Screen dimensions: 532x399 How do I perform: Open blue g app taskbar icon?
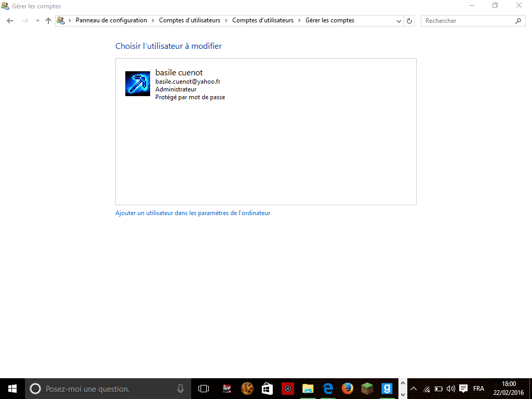pyautogui.click(x=387, y=389)
